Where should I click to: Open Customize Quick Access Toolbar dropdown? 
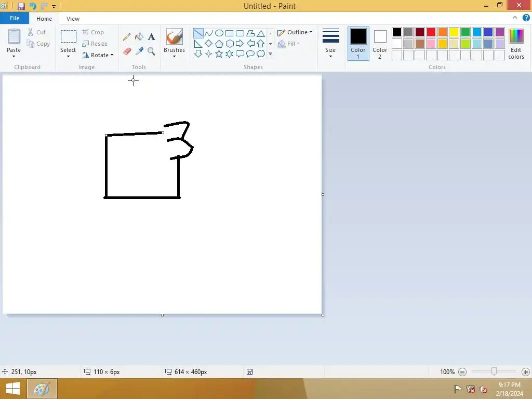point(54,6)
